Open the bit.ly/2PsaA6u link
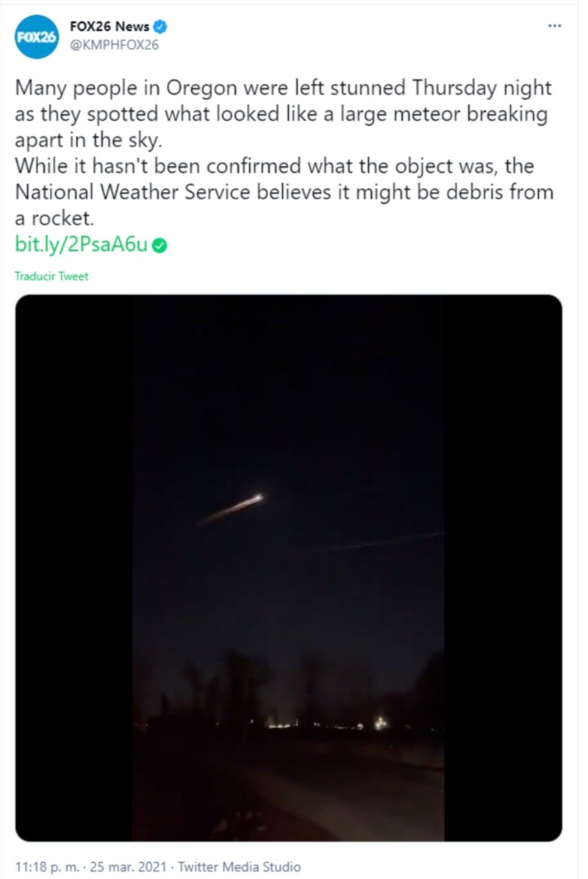The image size is (588, 879). pos(82,245)
